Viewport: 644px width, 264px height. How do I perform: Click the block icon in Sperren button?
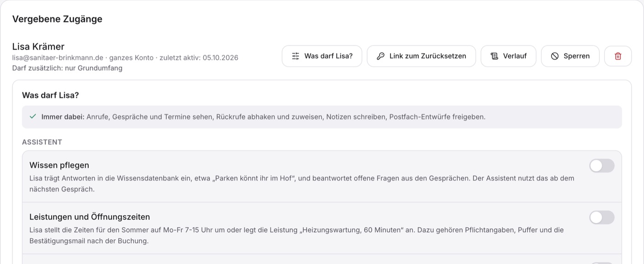(555, 56)
